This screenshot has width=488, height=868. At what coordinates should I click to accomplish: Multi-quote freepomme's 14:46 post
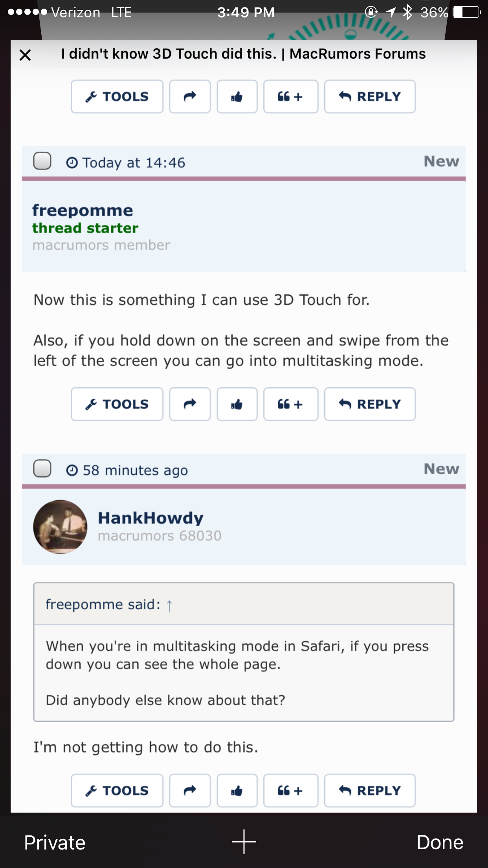(x=290, y=404)
